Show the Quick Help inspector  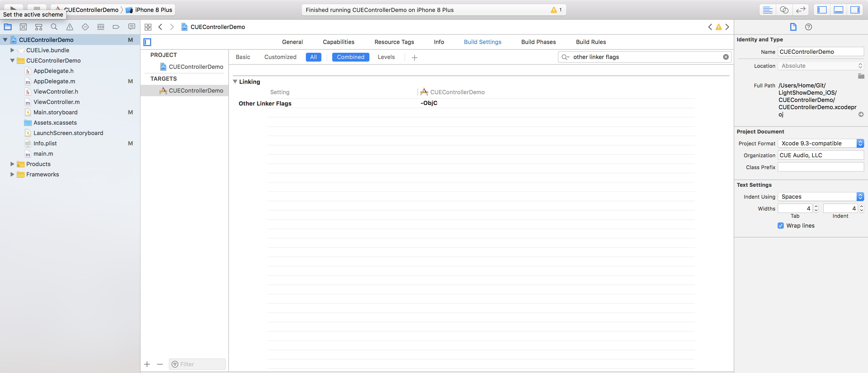coord(808,27)
